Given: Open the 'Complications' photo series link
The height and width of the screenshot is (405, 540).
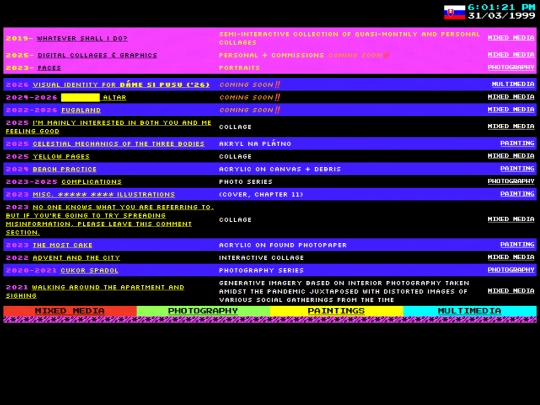Looking at the screenshot, I should (x=92, y=182).
